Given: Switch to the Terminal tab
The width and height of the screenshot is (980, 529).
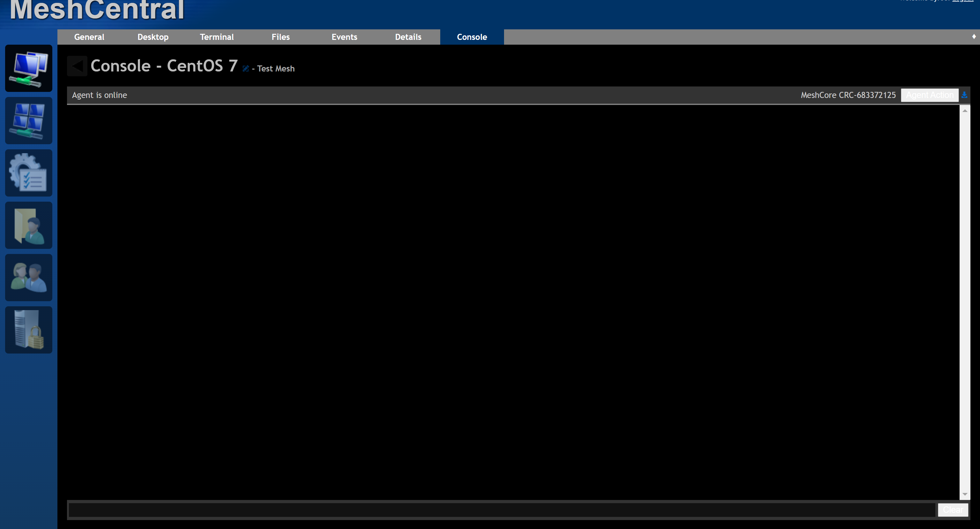Looking at the screenshot, I should [217, 37].
